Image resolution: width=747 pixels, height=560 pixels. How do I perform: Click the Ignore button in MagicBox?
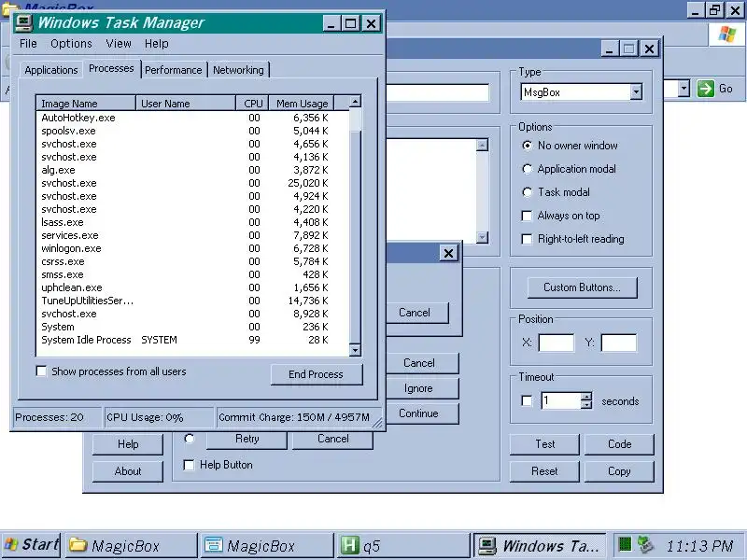[x=418, y=388]
